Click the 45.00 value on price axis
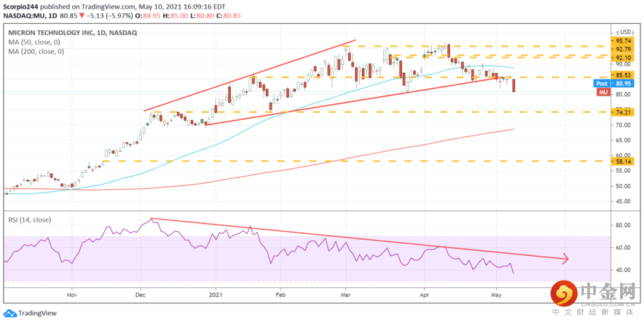 (x=623, y=201)
